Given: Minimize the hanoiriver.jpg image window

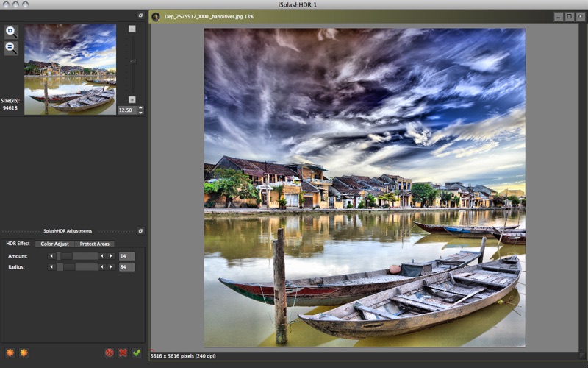Looking at the screenshot, I should pyautogui.click(x=559, y=16).
